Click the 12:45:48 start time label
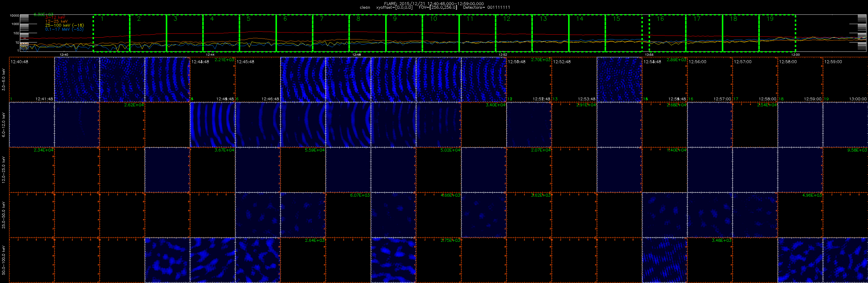Image resolution: width=868 pixels, height=283 pixels. pos(245,62)
